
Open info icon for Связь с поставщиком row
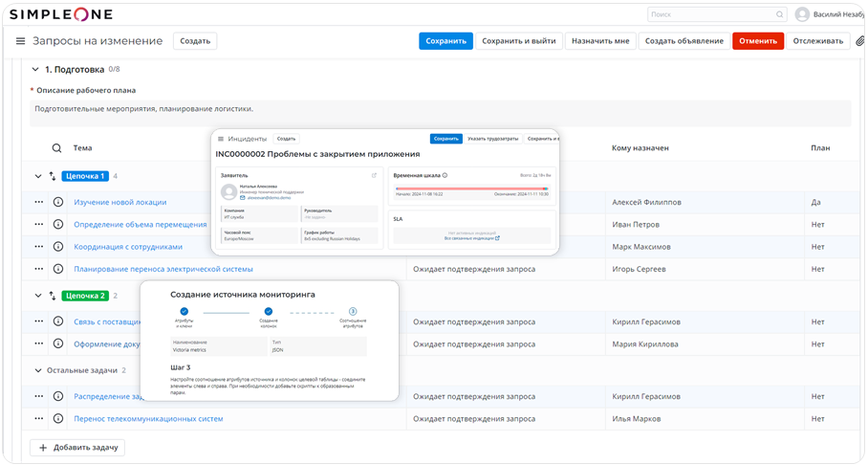(58, 321)
